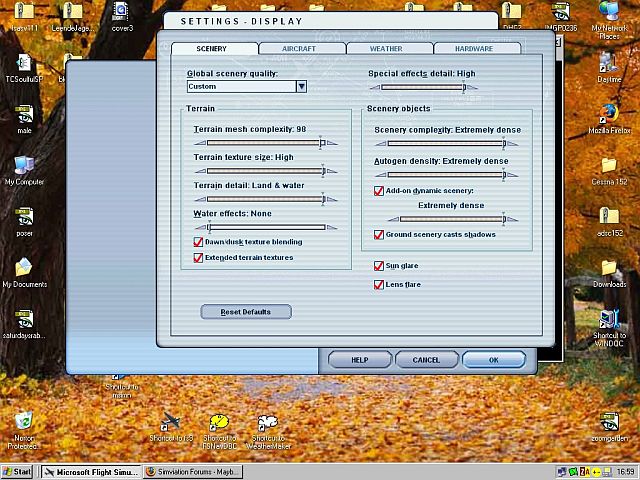The height and width of the screenshot is (480, 640).
Task: Switch to Simviation Forums taskbar window
Action: click(206, 471)
